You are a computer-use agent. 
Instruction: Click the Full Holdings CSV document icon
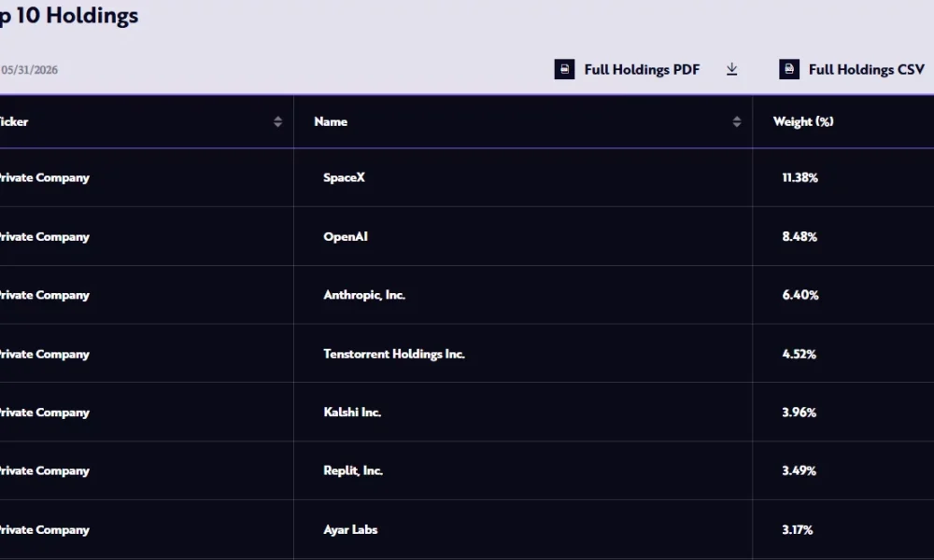pyautogui.click(x=788, y=69)
